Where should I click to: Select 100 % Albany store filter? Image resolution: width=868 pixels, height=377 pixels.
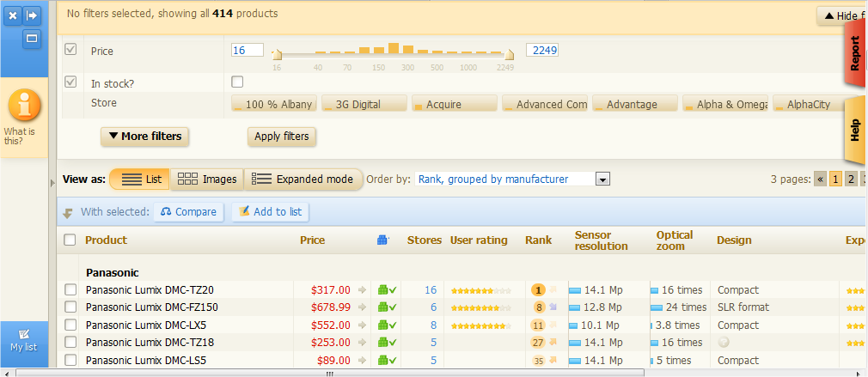click(274, 103)
